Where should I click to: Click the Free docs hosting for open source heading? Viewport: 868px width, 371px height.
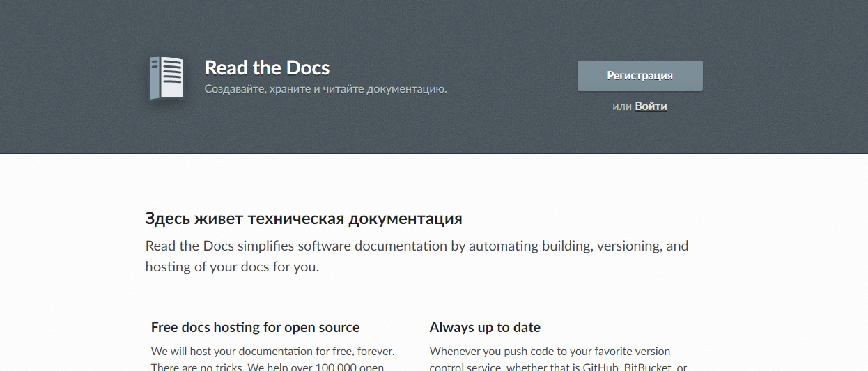pyautogui.click(x=256, y=327)
